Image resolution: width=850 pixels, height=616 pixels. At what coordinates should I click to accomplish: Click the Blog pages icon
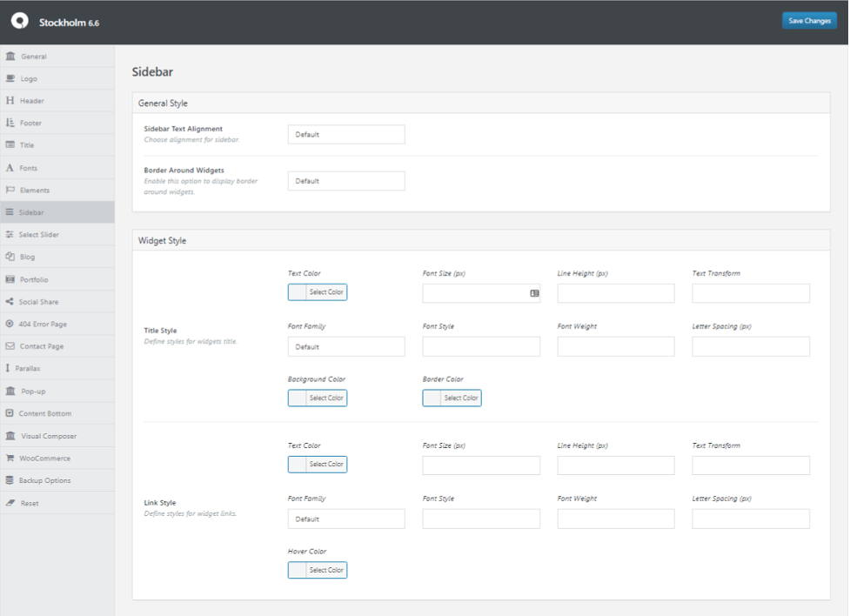10,257
